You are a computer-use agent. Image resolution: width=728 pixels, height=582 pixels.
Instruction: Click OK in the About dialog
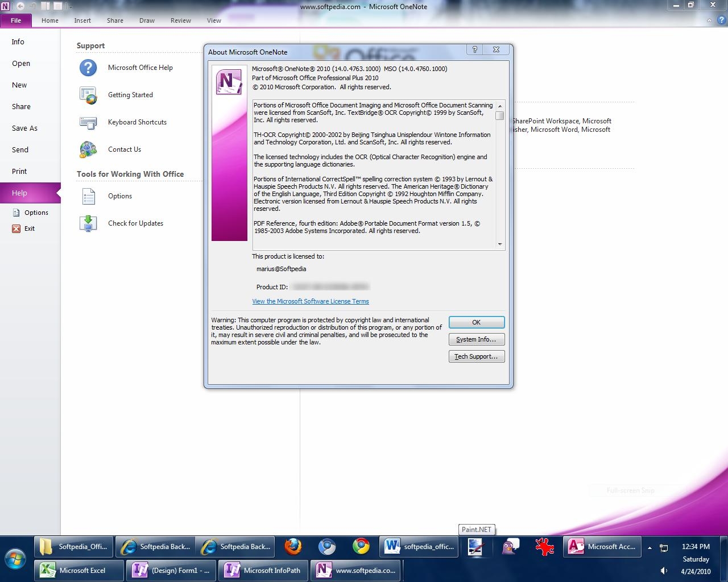[x=477, y=322]
